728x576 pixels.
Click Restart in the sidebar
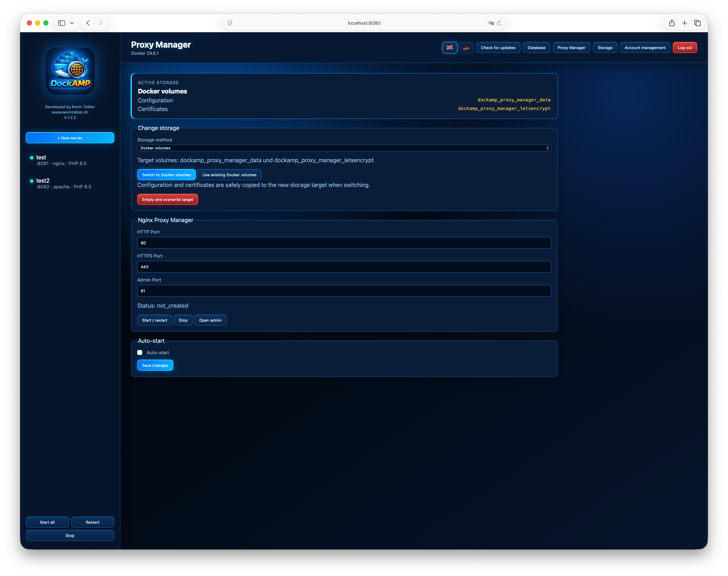[x=92, y=522]
